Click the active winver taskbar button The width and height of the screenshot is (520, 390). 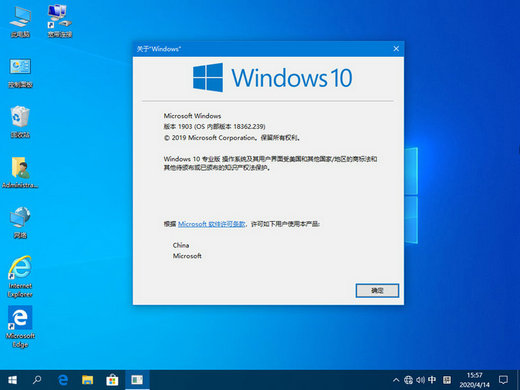tap(137, 380)
